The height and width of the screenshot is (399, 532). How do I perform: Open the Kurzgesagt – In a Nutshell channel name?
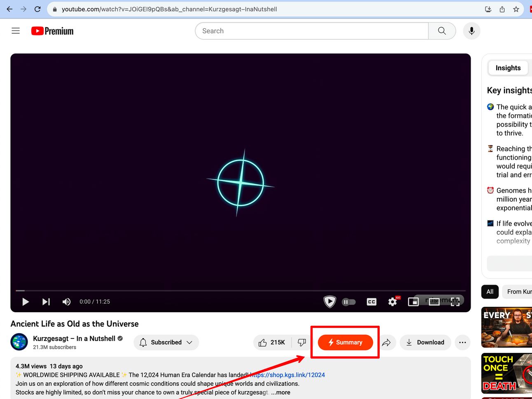(74, 339)
